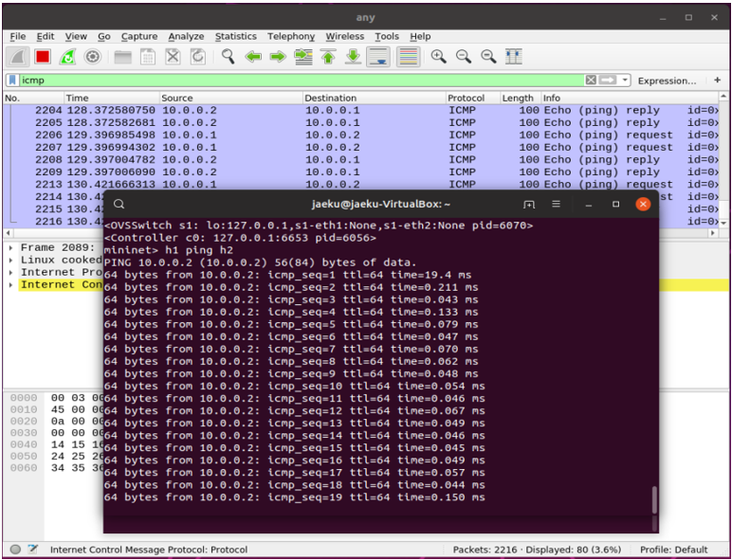Open the Analyze menu
The image size is (732, 560).
pos(186,36)
